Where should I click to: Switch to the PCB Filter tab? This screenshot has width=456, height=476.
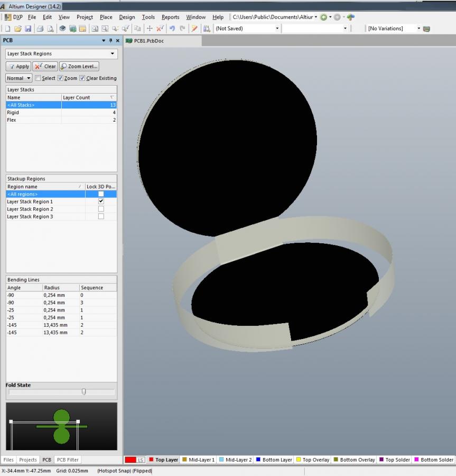pos(68,460)
